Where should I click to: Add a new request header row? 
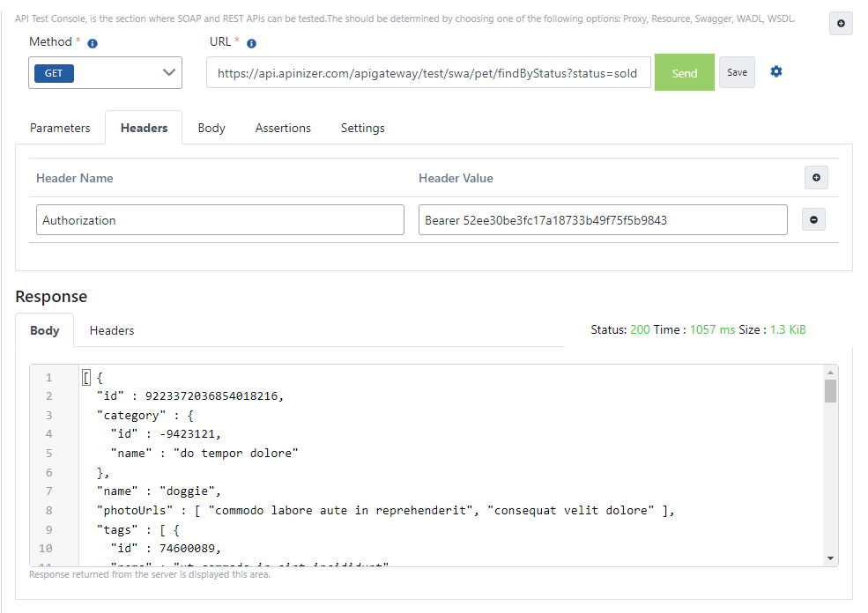click(x=816, y=177)
